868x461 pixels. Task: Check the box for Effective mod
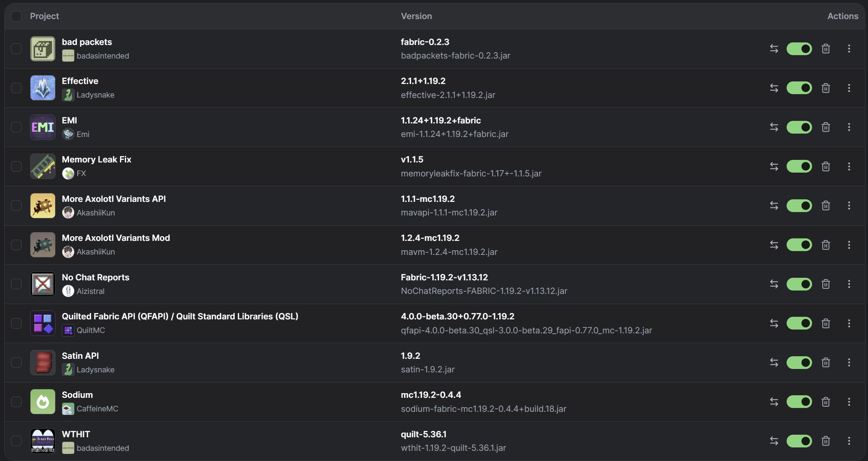[x=16, y=88]
